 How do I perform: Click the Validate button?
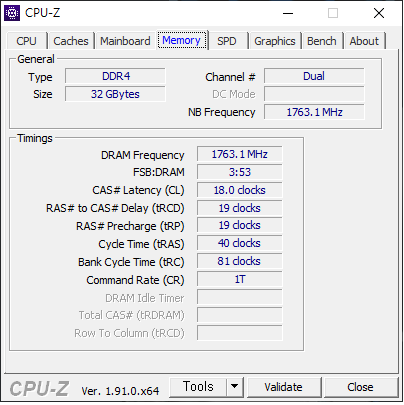tap(284, 387)
